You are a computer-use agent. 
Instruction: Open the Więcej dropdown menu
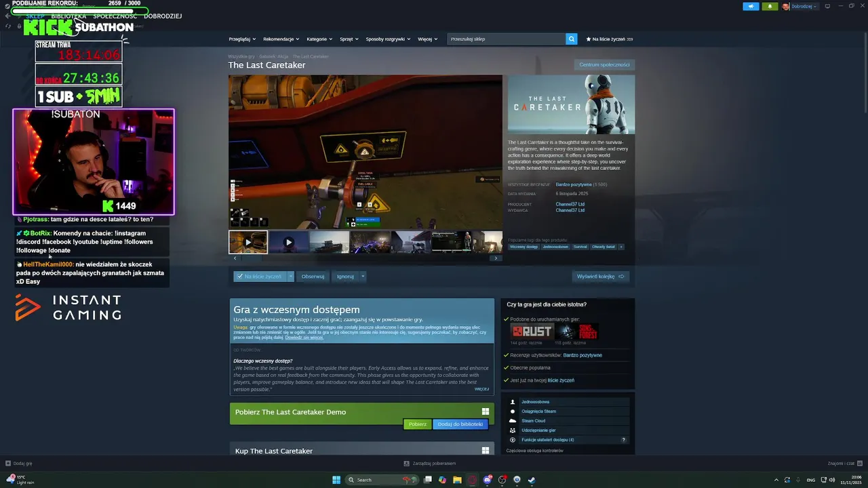click(427, 39)
